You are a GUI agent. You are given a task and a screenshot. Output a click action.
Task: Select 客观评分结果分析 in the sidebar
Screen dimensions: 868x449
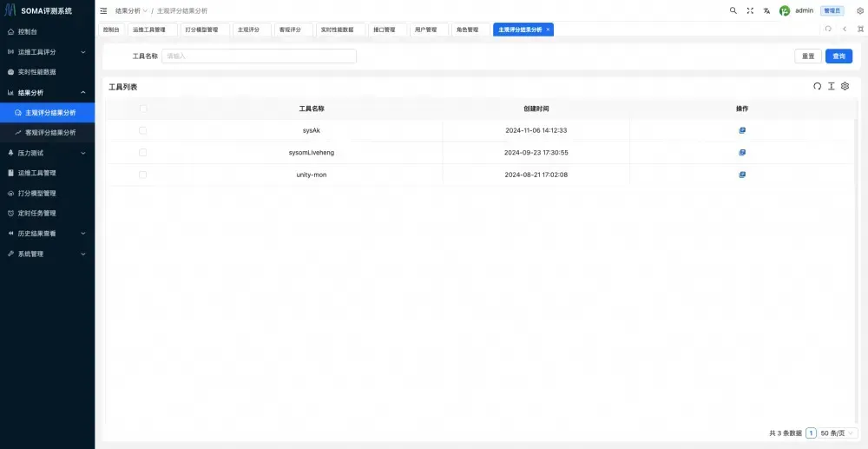click(47, 133)
